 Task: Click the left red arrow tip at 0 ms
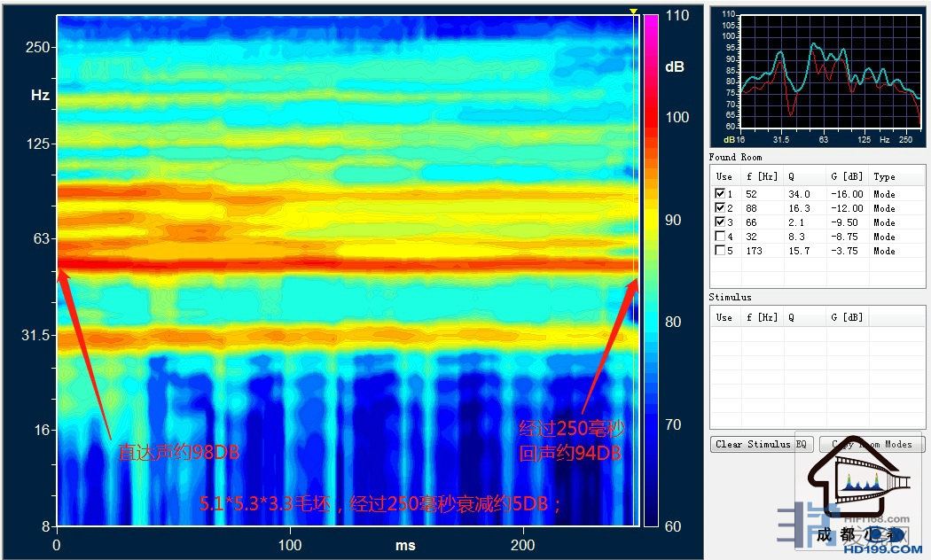click(60, 273)
